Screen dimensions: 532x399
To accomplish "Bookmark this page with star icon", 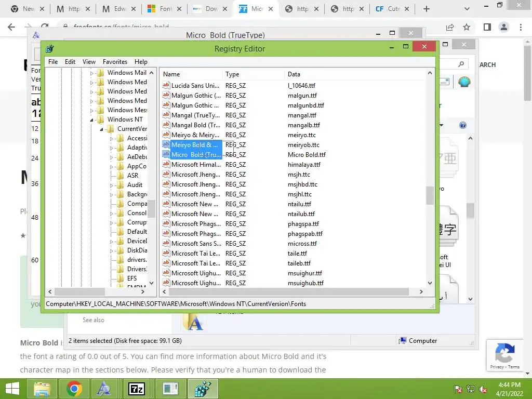I will click(467, 27).
